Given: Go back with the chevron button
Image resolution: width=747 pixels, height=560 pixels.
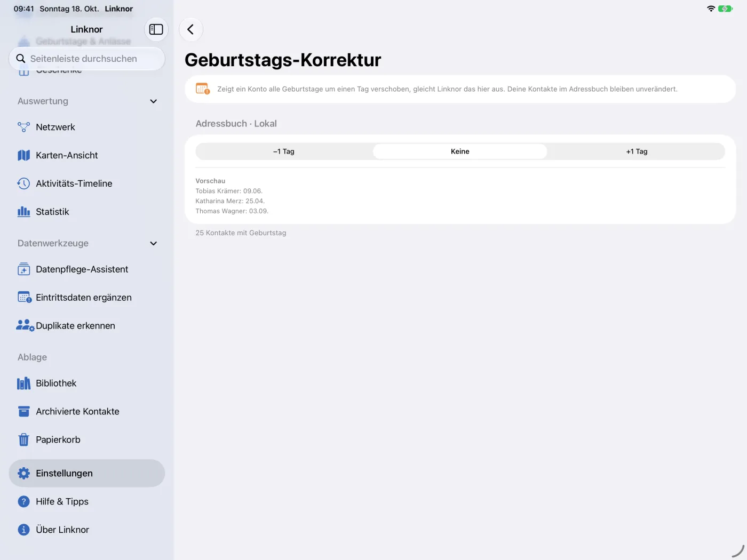Looking at the screenshot, I should [x=191, y=29].
